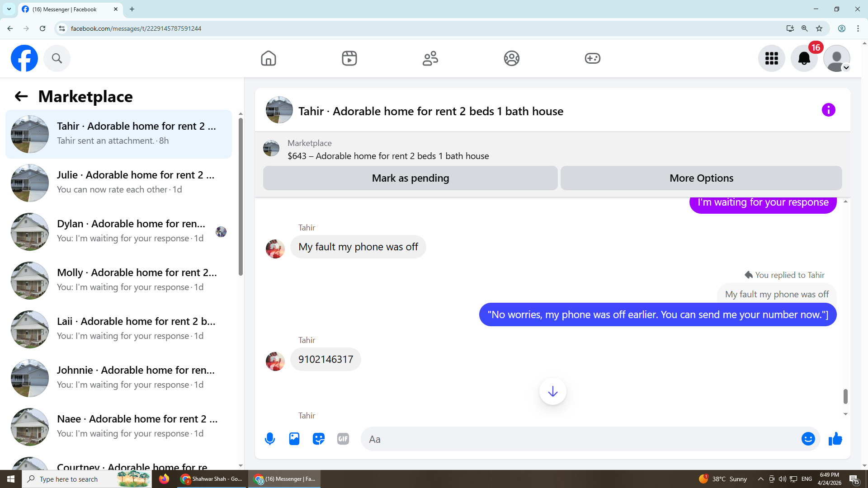Screen dimensions: 868x488
Task: Open Facebook search magnifier
Action: click(57, 58)
